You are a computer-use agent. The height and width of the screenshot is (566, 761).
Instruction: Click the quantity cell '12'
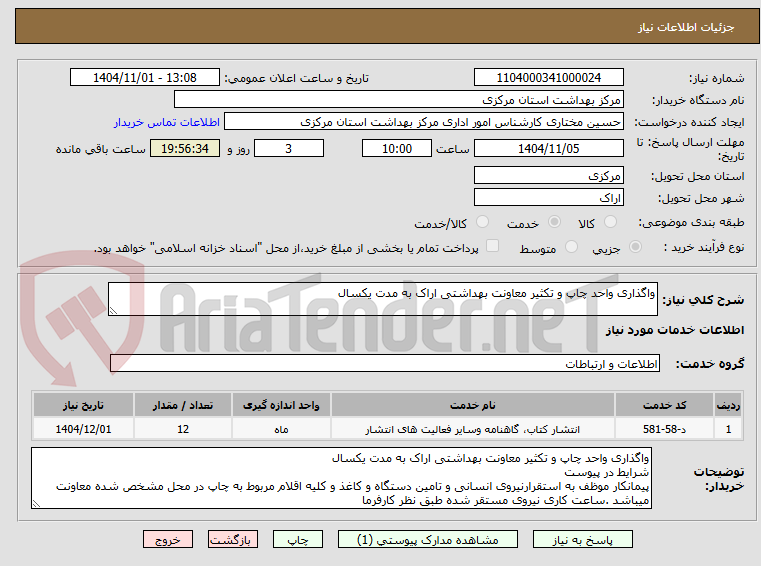coord(183,429)
